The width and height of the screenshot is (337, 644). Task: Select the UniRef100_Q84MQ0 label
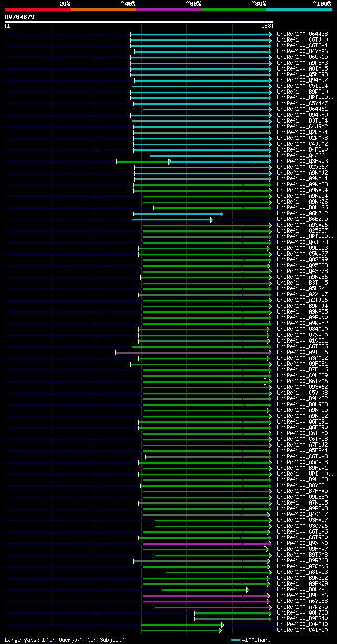(303, 329)
